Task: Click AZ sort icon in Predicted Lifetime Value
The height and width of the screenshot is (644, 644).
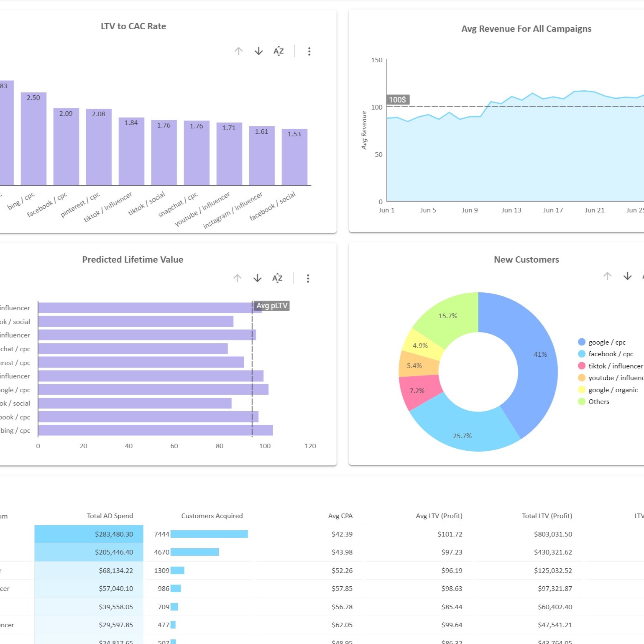Action: click(x=277, y=278)
